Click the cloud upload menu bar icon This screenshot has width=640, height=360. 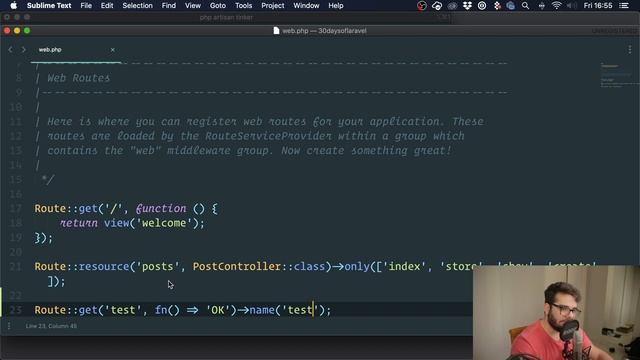tap(437, 6)
